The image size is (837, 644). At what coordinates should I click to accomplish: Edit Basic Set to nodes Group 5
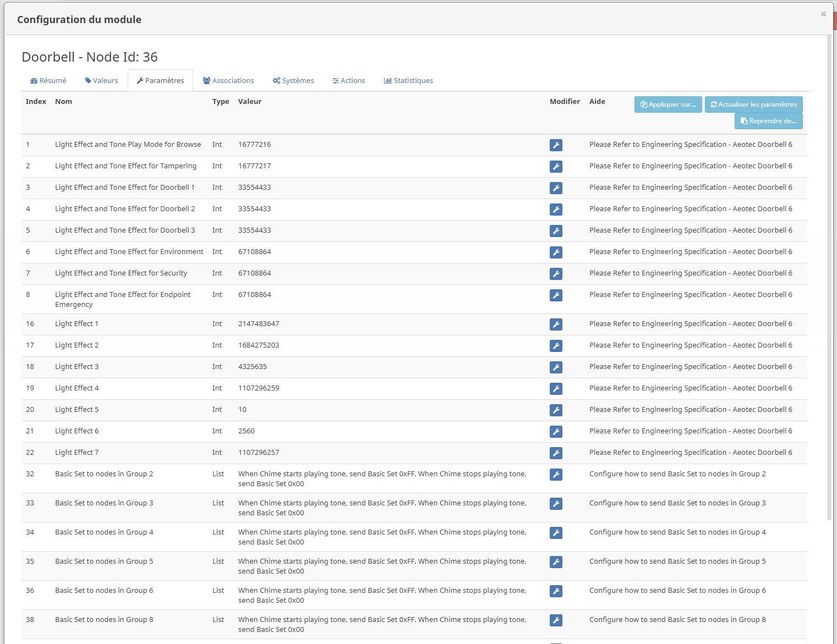coord(556,562)
